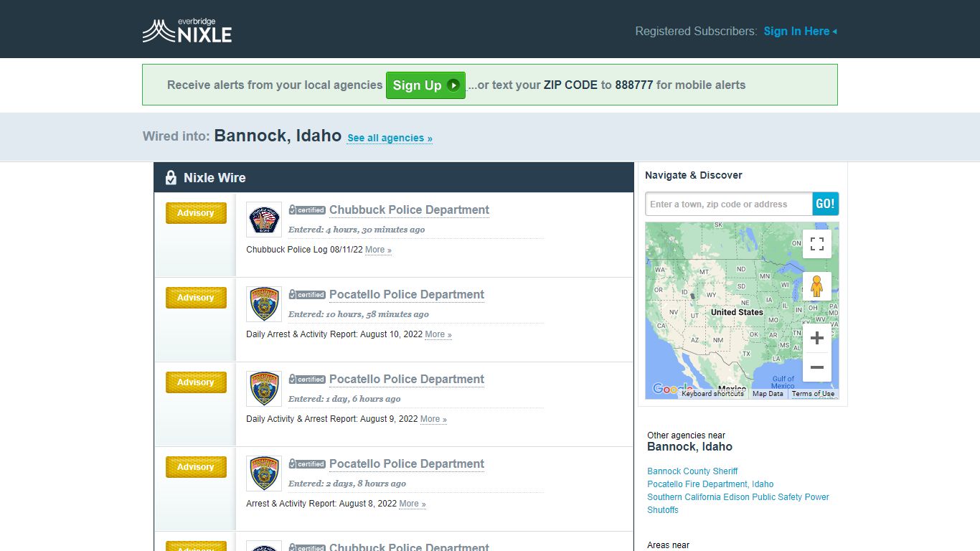Viewport: 980px width, 551px height.
Task: Click the Everbridge Nixle logo
Action: pos(187,31)
